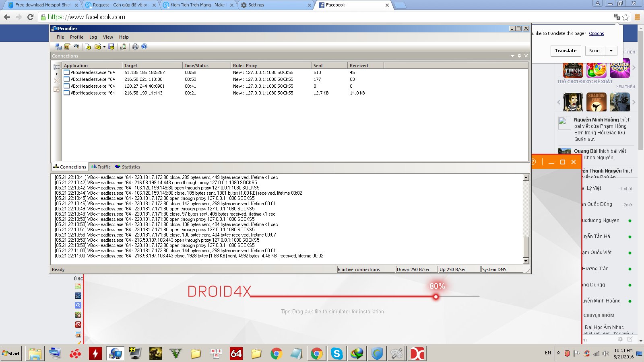Click the Chrome address bar
The height and width of the screenshot is (362, 644).
326,17
